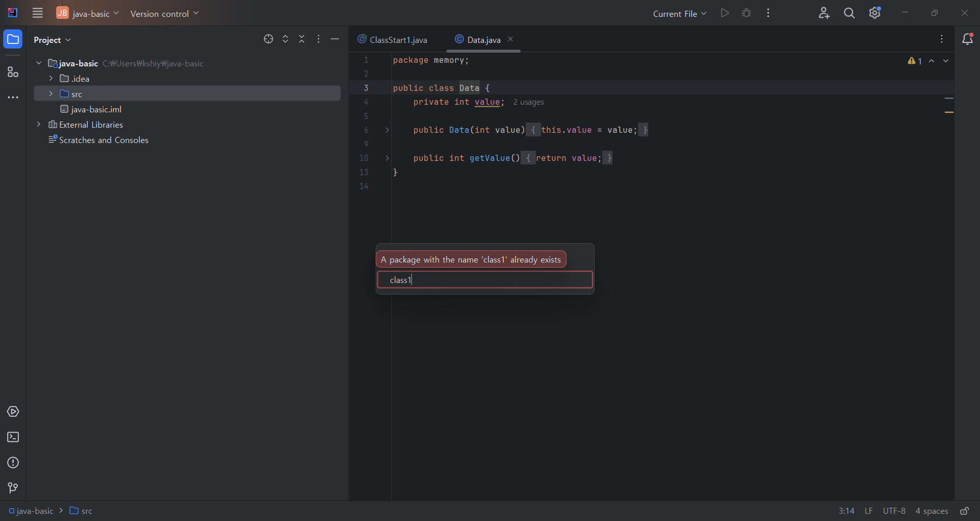Viewport: 980px width, 521px height.
Task: Expand the src folder
Action: pos(51,93)
